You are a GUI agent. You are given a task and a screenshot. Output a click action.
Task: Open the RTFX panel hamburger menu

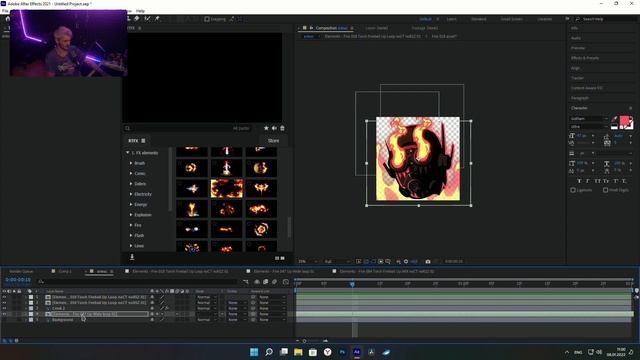[x=143, y=141]
